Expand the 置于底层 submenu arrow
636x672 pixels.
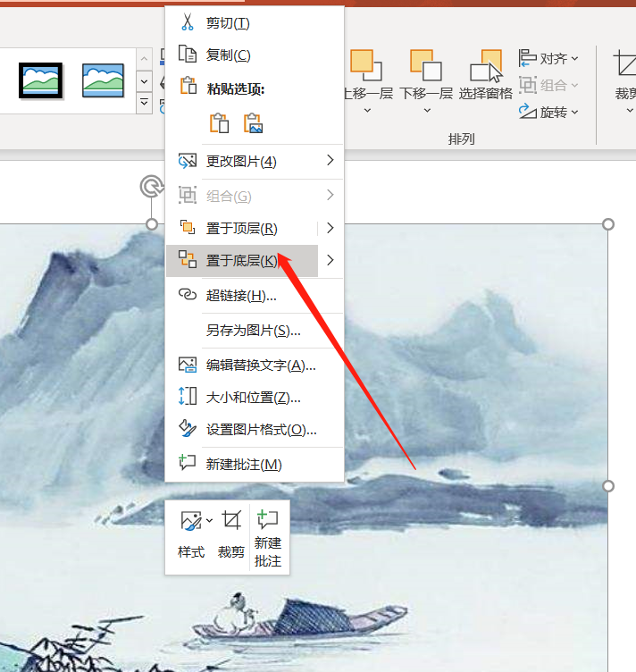(x=331, y=260)
